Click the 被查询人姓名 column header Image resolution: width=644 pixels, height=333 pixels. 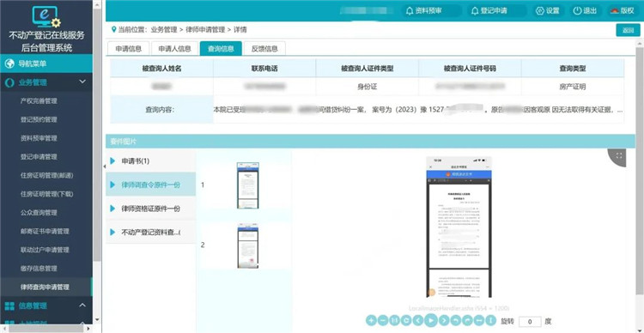pos(161,69)
